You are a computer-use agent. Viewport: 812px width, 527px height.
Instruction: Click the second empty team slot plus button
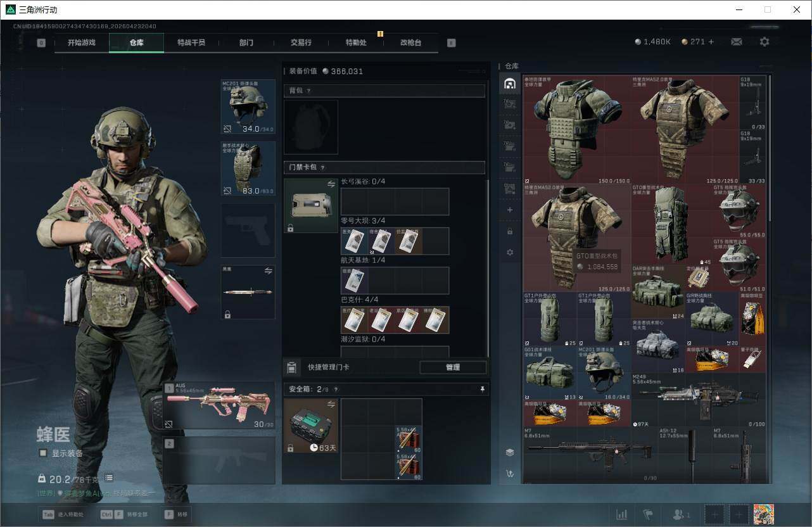tap(739, 514)
